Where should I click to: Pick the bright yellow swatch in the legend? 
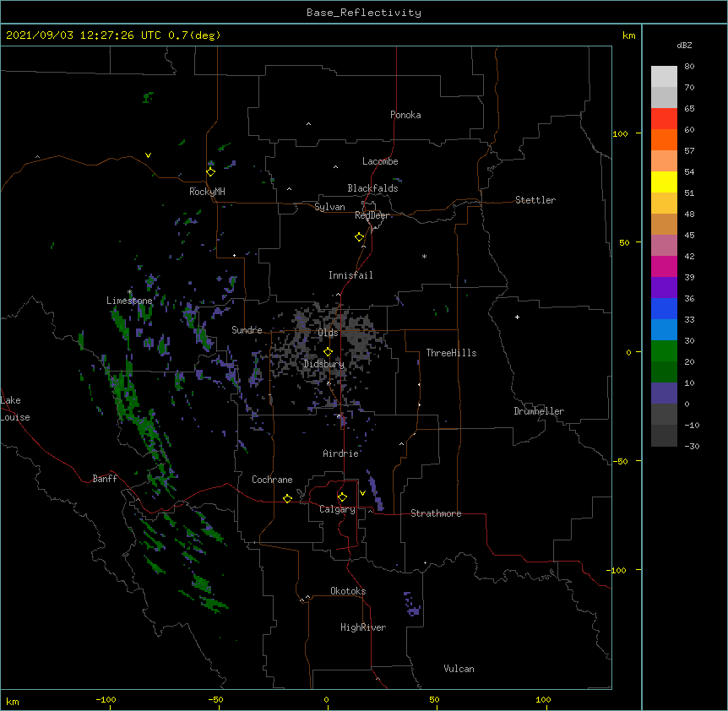pos(664,182)
